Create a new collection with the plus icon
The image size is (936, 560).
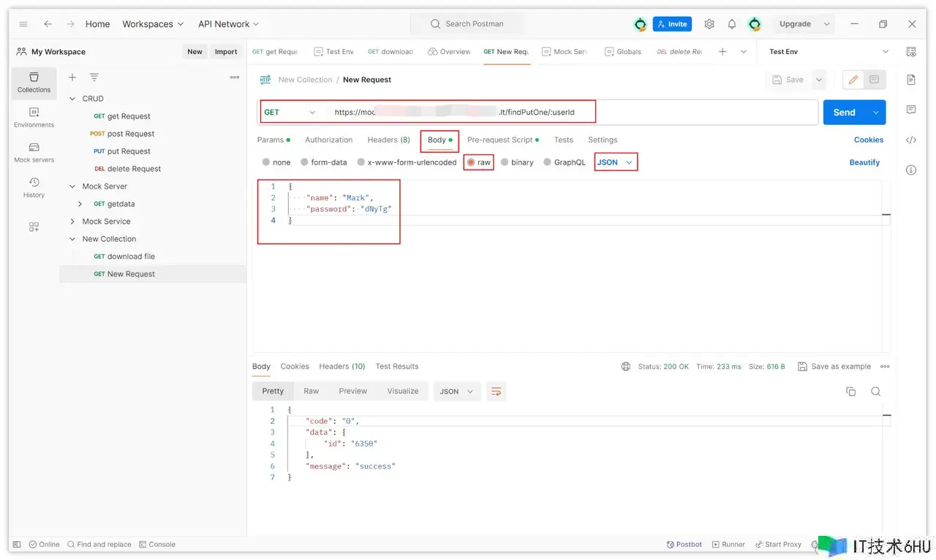(72, 77)
